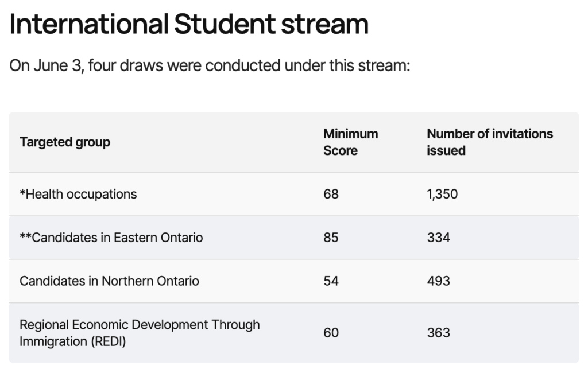Click the 334 invitations value
This screenshot has height=373, width=588.
pyautogui.click(x=438, y=238)
